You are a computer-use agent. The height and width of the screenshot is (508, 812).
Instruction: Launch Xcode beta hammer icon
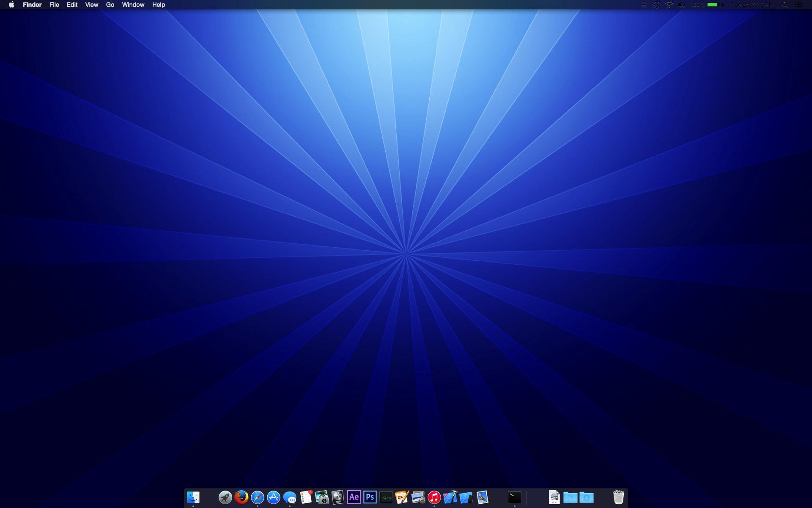pos(450,497)
